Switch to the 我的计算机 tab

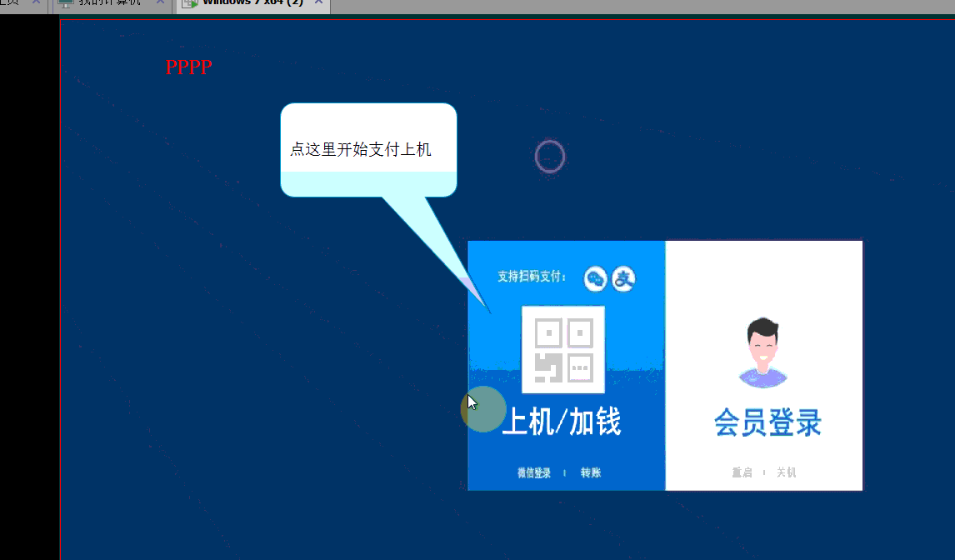coord(109,2)
